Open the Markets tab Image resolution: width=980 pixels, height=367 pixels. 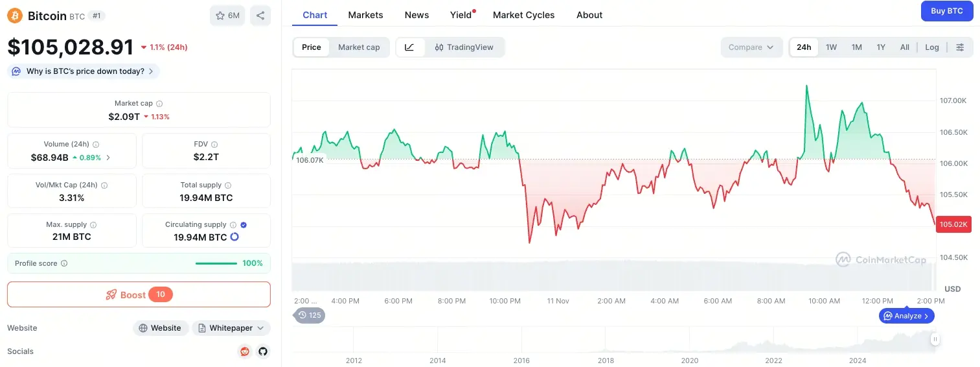coord(365,15)
